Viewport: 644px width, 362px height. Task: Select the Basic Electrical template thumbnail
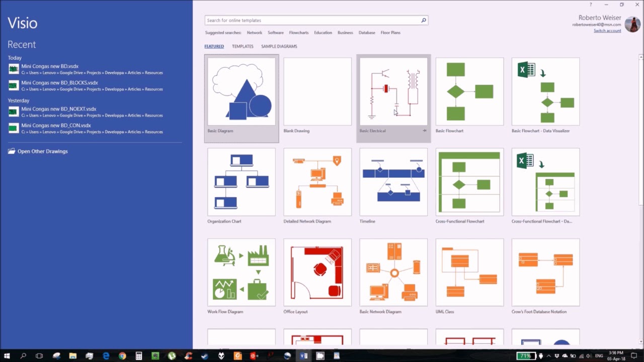(393, 92)
